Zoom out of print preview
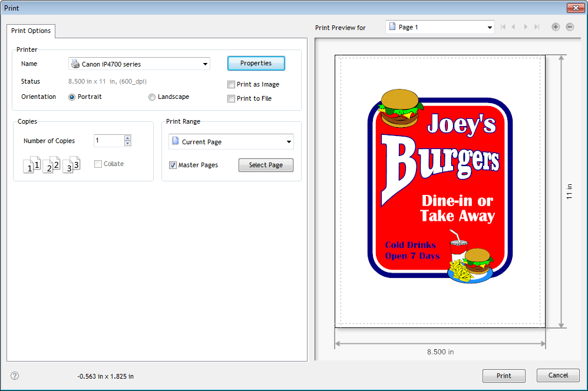The height and width of the screenshot is (391, 588). pos(570,27)
